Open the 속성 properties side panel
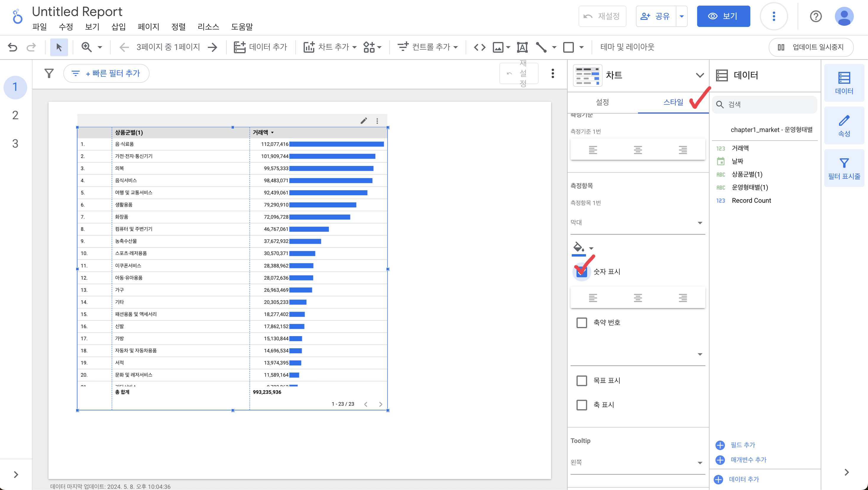 (x=844, y=126)
